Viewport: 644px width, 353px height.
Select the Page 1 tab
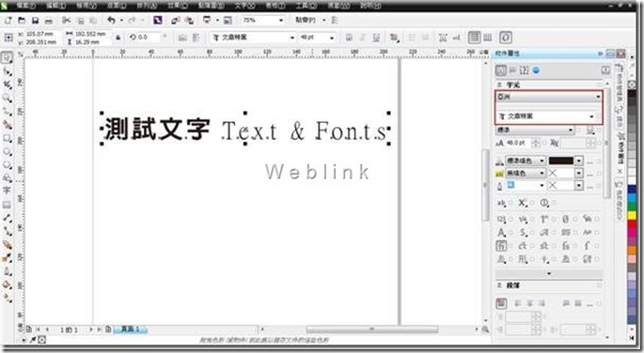130,330
